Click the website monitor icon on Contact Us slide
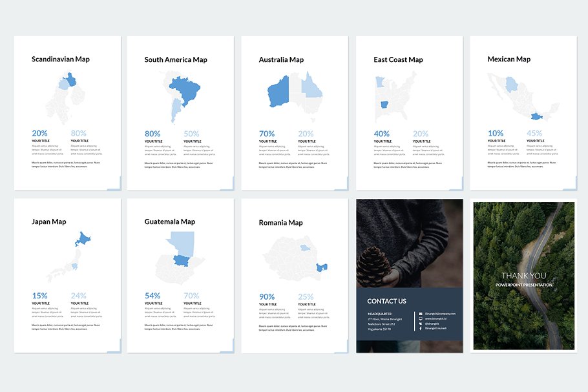The height and width of the screenshot is (392, 588). coord(421,319)
